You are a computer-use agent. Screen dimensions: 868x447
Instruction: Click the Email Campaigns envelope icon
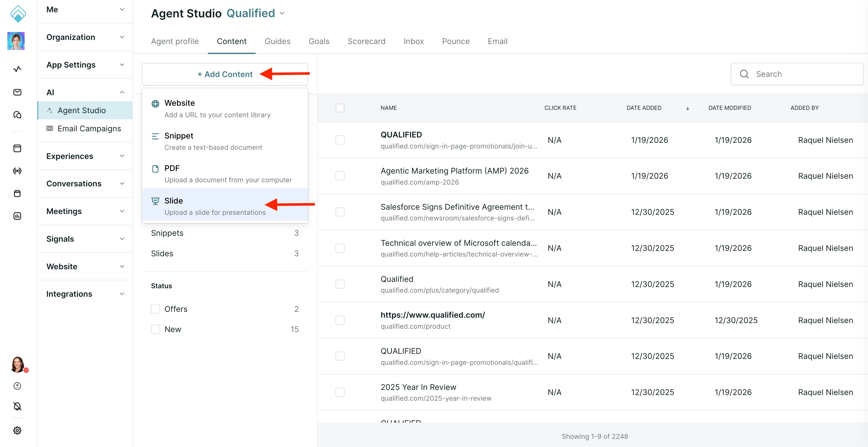coord(50,129)
